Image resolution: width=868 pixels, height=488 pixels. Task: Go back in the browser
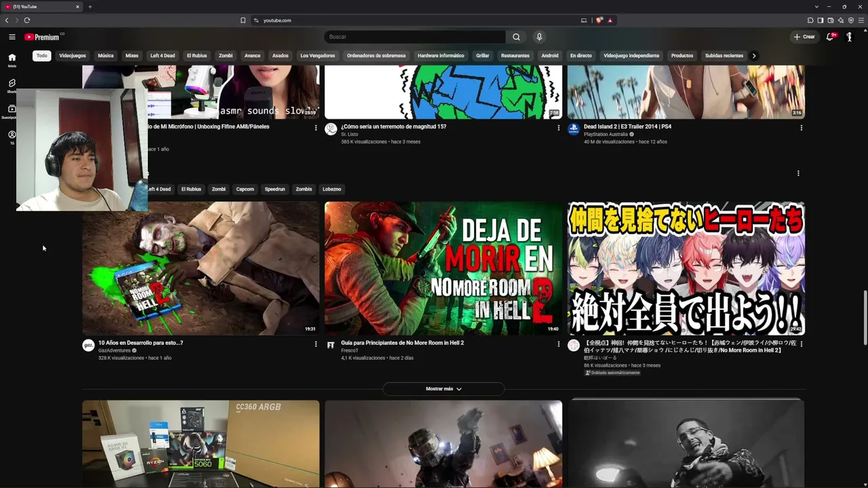click(7, 20)
